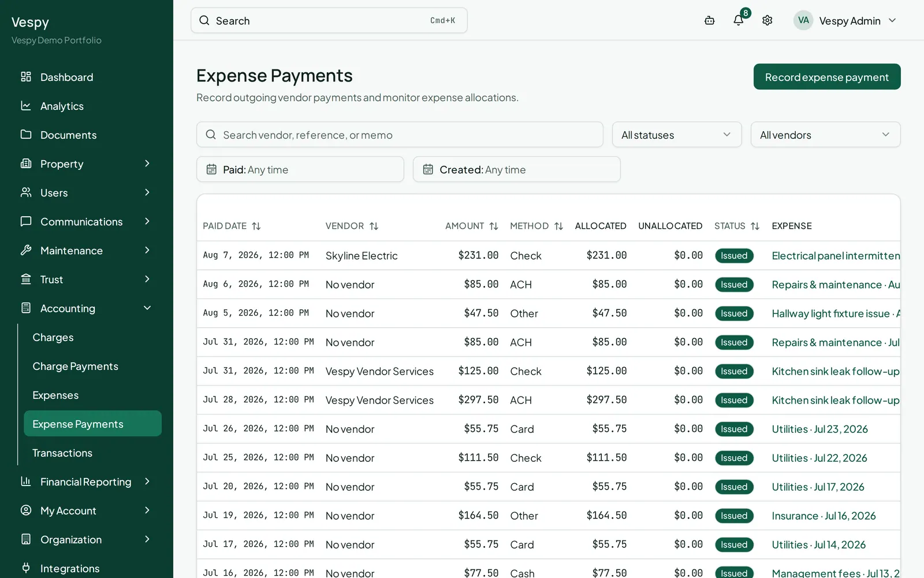924x578 pixels.
Task: Open the Paid: Any time date filter
Action: [x=300, y=169]
